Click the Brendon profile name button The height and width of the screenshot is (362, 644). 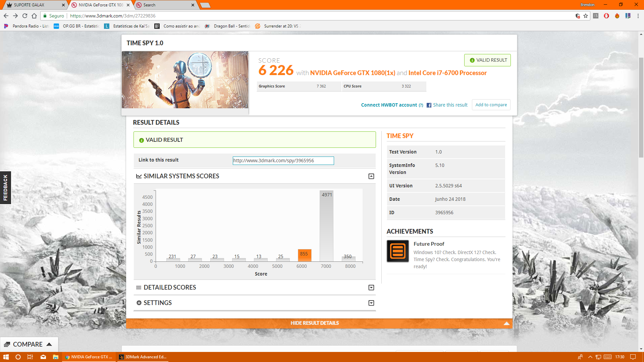[587, 5]
